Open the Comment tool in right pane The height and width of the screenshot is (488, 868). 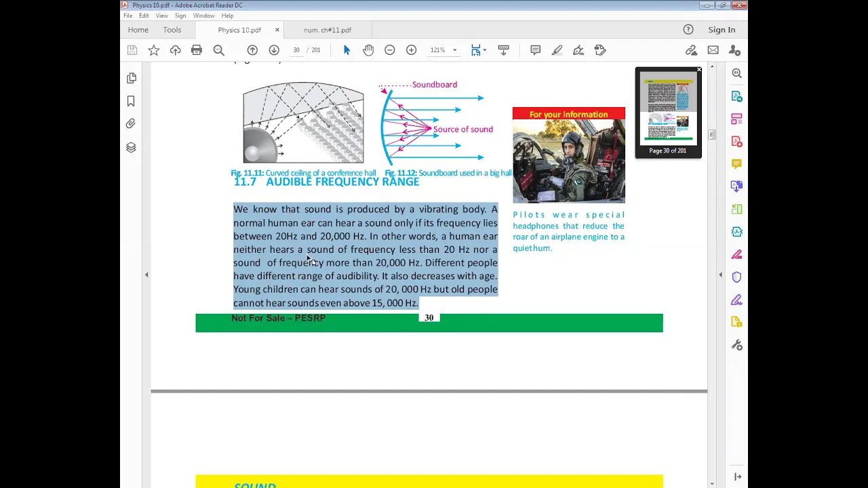737,164
